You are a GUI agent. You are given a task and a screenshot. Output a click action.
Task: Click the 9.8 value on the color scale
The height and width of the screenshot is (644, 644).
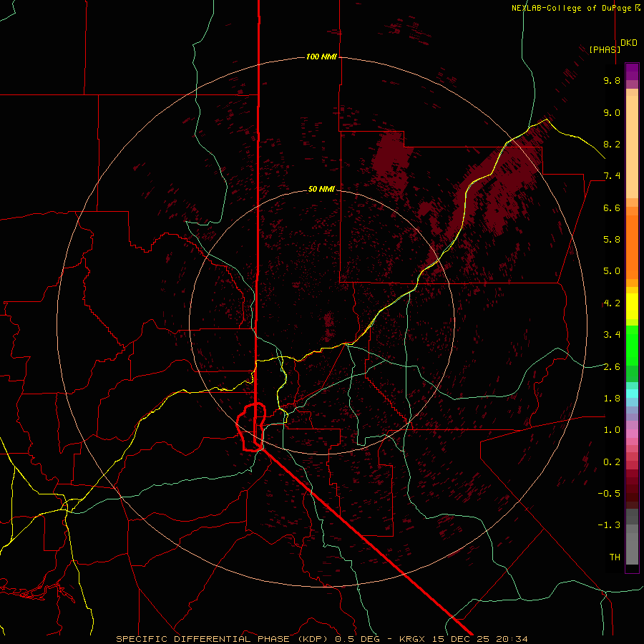point(612,80)
